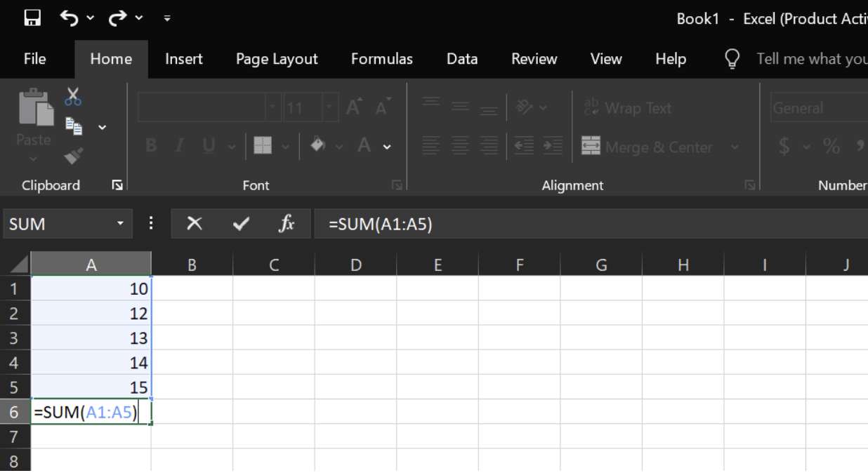This screenshot has width=868, height=473.
Task: Select the Format Painter brush
Action: pyautogui.click(x=73, y=156)
